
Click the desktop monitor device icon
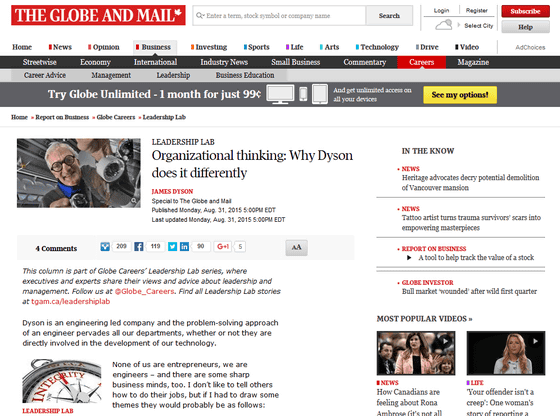280,95
